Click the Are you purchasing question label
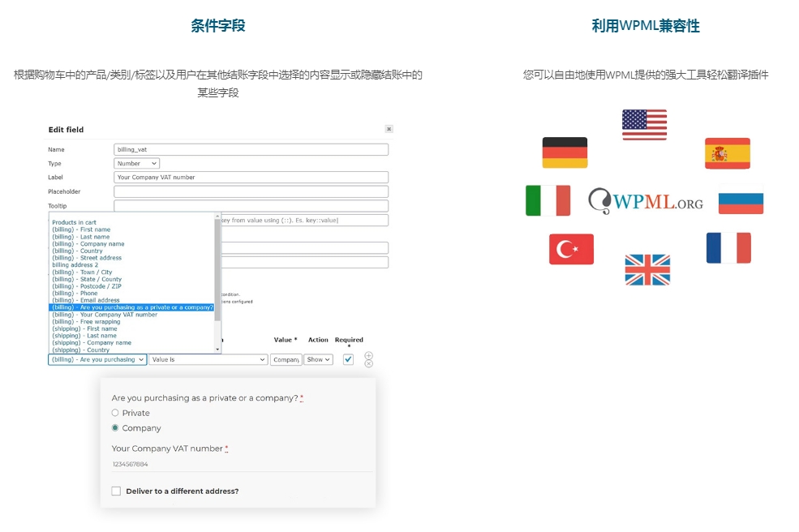Image resolution: width=799 pixels, height=532 pixels. click(x=205, y=398)
